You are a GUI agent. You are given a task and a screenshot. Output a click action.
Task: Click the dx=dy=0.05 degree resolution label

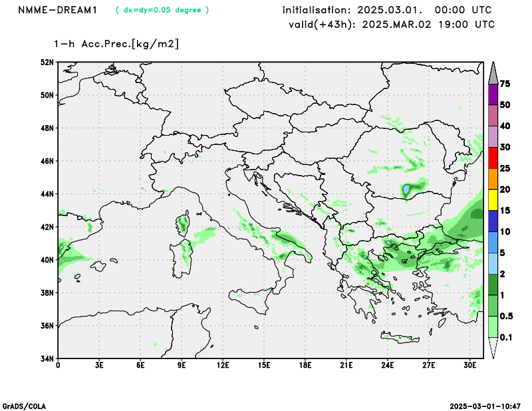point(162,10)
